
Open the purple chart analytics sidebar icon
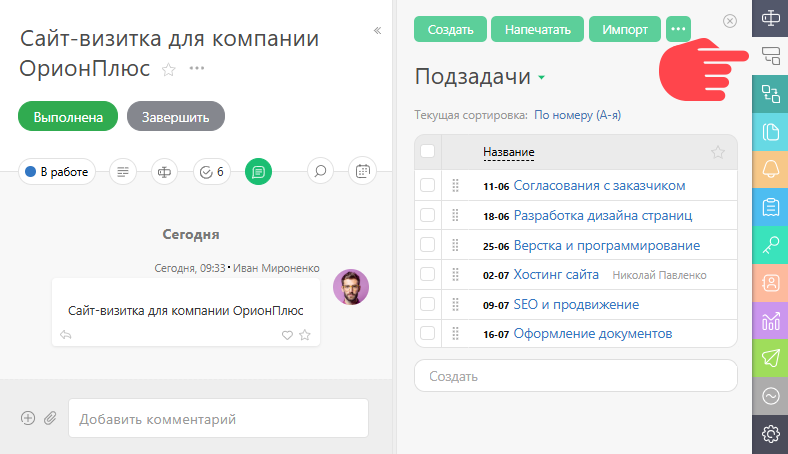pos(770,320)
